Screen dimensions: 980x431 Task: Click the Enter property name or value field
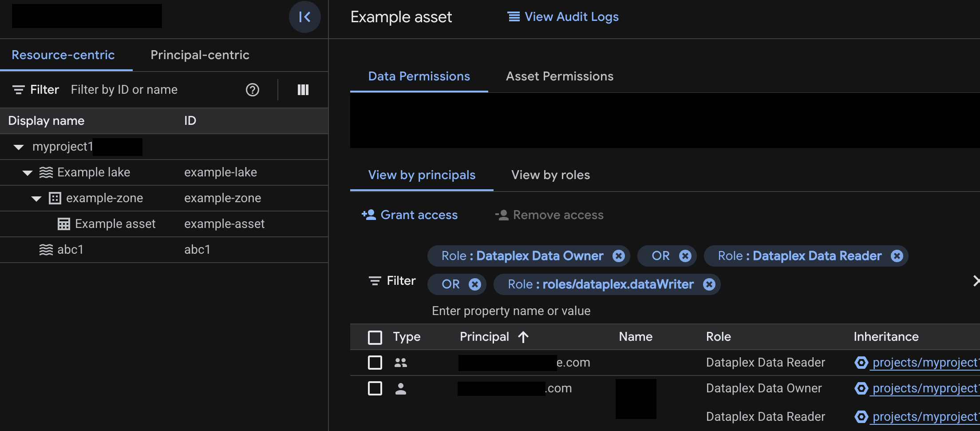pyautogui.click(x=511, y=311)
